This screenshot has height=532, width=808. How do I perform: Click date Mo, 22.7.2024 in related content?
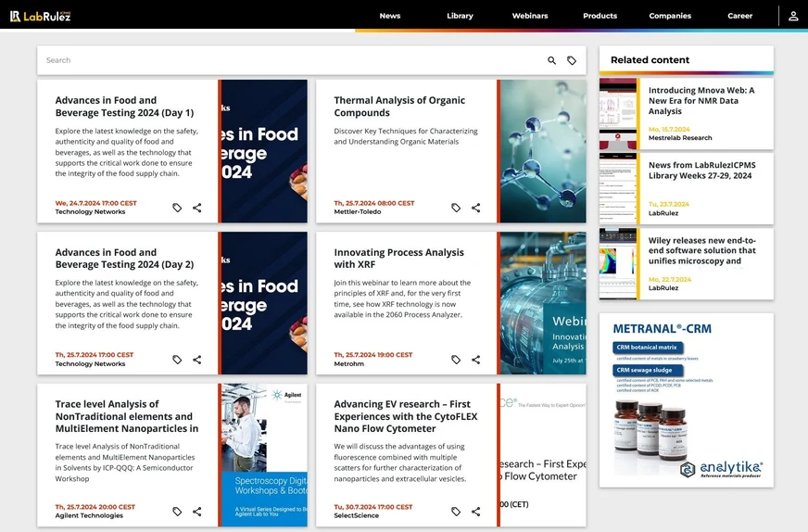click(670, 279)
